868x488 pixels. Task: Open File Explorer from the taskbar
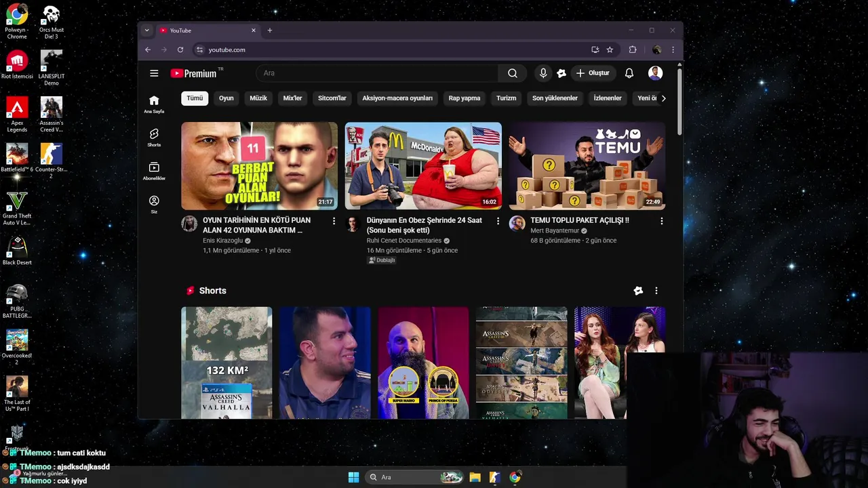pyautogui.click(x=475, y=477)
